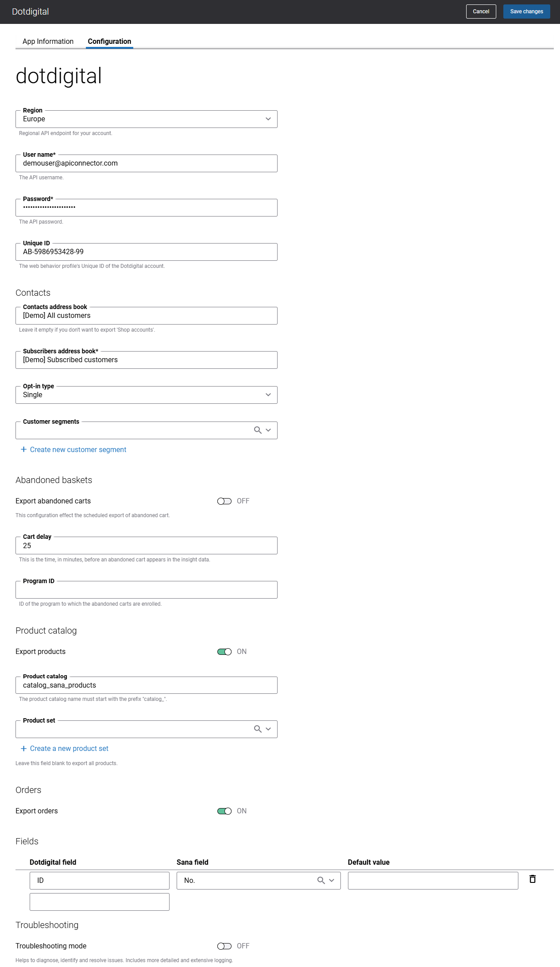Click Save changes button

pos(526,12)
